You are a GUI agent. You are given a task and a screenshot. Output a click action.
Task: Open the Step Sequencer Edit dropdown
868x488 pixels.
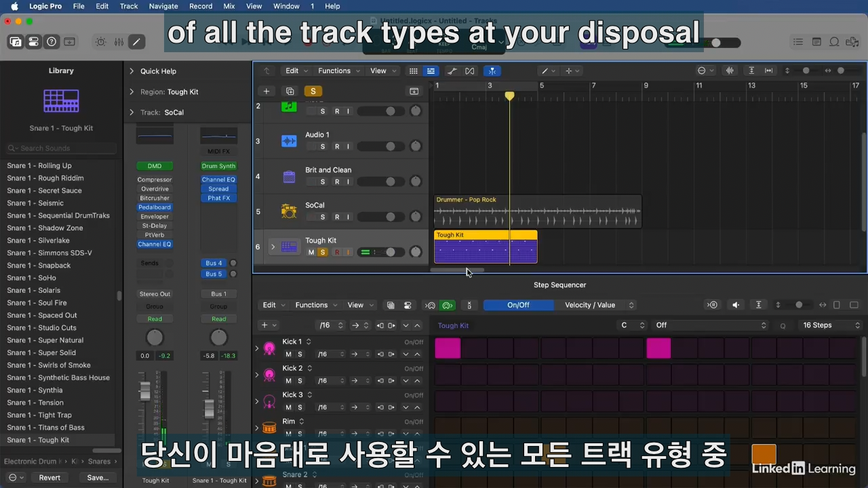273,305
